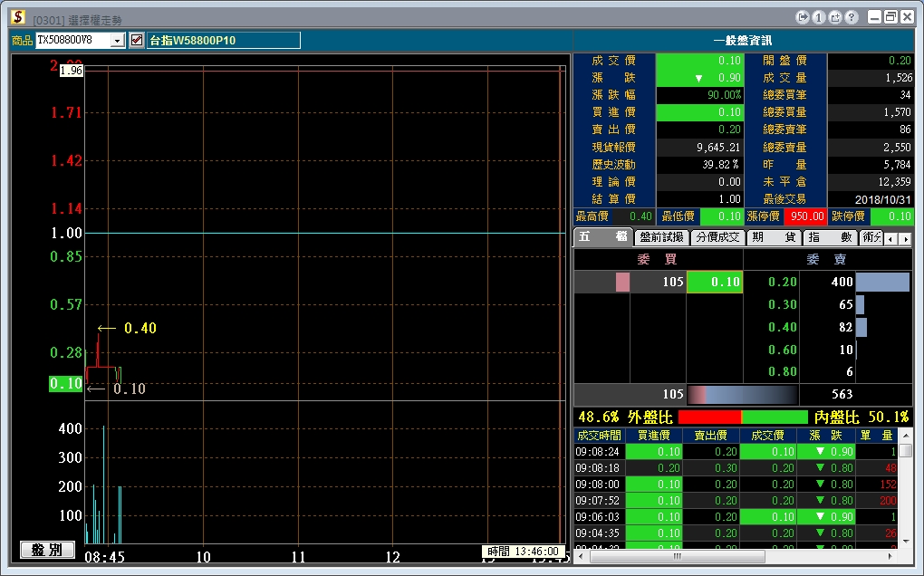Click the 最高價 value 0.40
924x576 pixels.
click(640, 216)
